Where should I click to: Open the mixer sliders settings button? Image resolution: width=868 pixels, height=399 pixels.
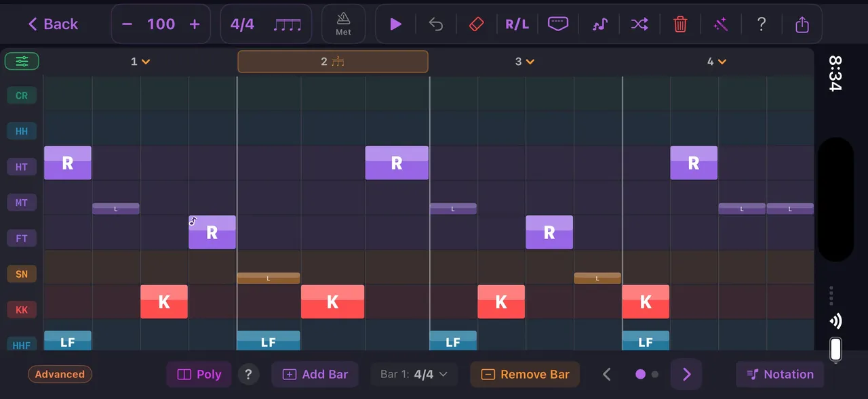[22, 62]
